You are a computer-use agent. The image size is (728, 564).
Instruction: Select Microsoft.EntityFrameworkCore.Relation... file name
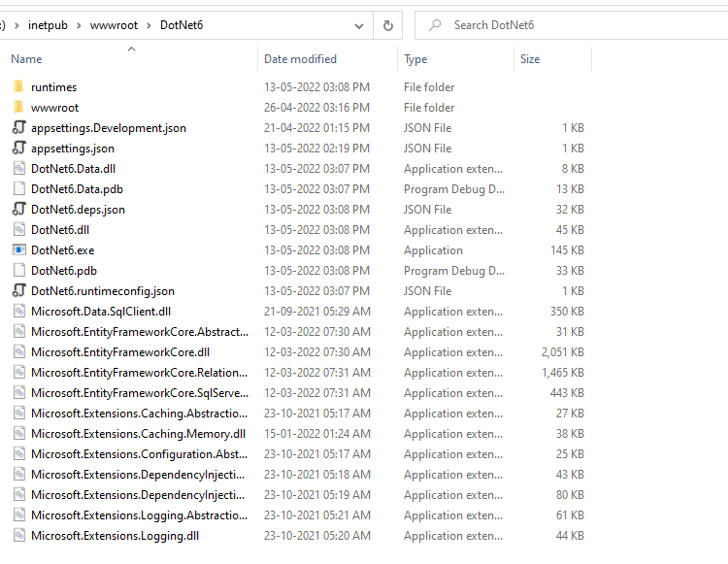(139, 373)
